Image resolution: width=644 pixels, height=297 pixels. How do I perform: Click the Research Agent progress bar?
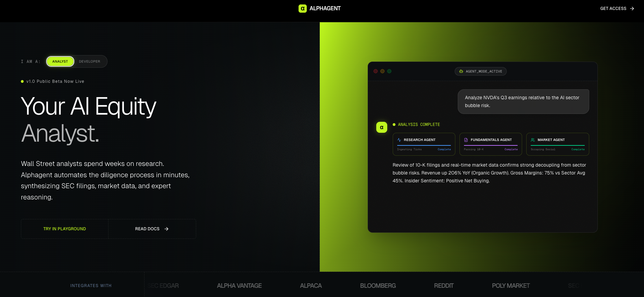(424, 145)
